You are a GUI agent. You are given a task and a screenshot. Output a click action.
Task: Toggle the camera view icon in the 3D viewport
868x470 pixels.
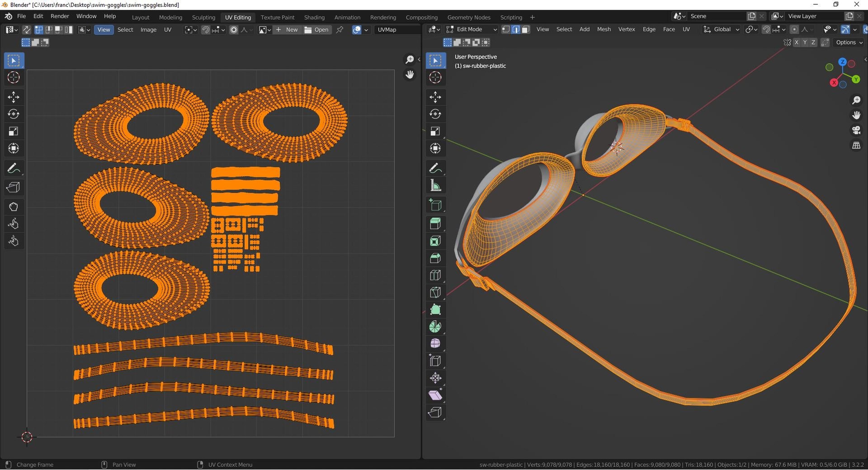tap(856, 130)
